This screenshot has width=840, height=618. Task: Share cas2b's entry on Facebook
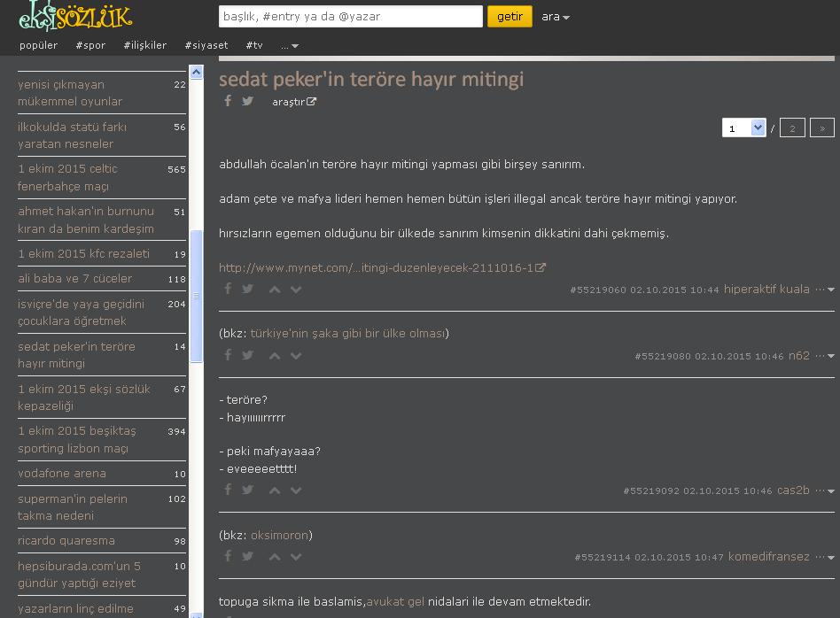tap(228, 490)
